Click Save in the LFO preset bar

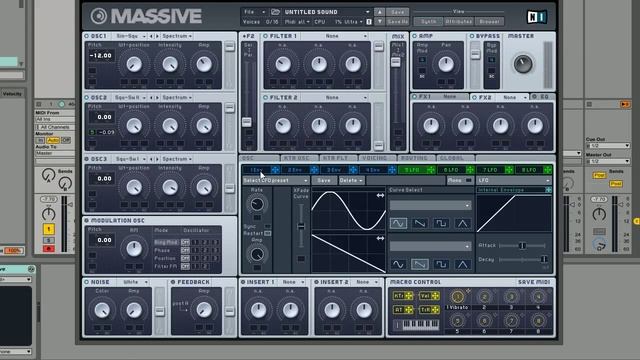coord(324,180)
